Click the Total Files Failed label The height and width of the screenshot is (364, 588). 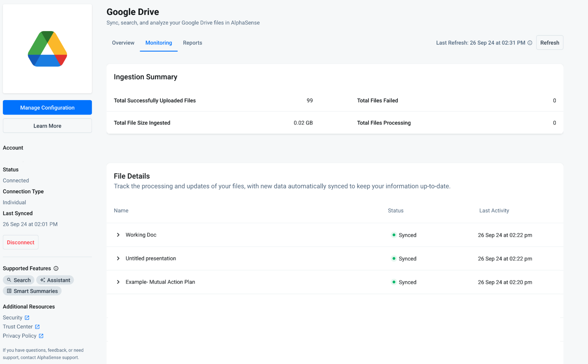click(377, 101)
